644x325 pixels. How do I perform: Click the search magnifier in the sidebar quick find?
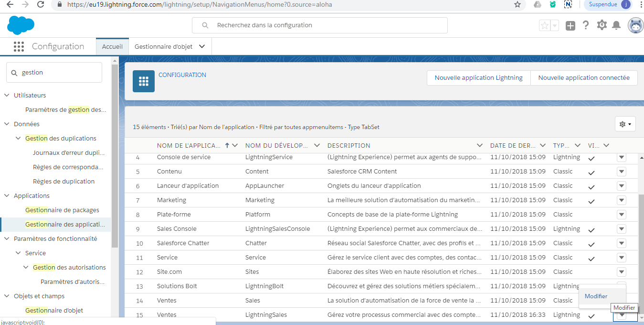(x=14, y=73)
